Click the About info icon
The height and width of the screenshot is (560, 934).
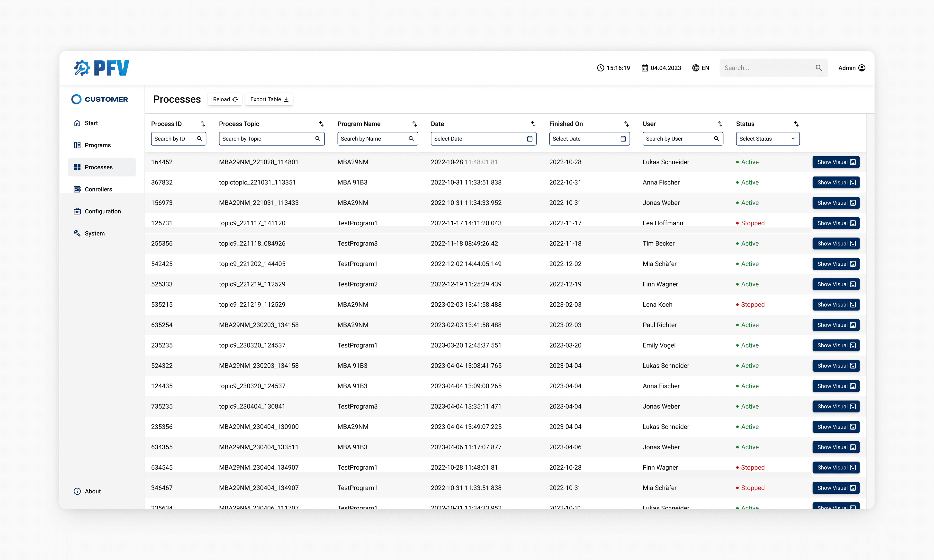77,491
